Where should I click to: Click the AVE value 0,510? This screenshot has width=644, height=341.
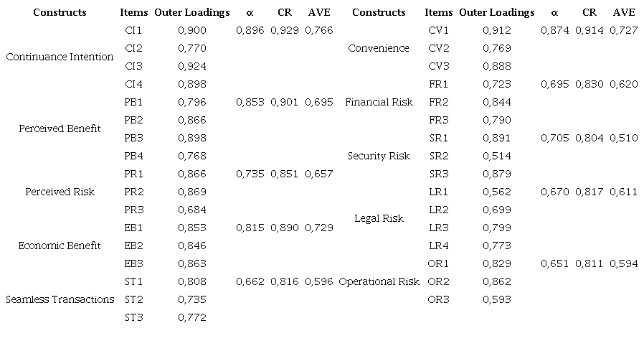click(623, 138)
